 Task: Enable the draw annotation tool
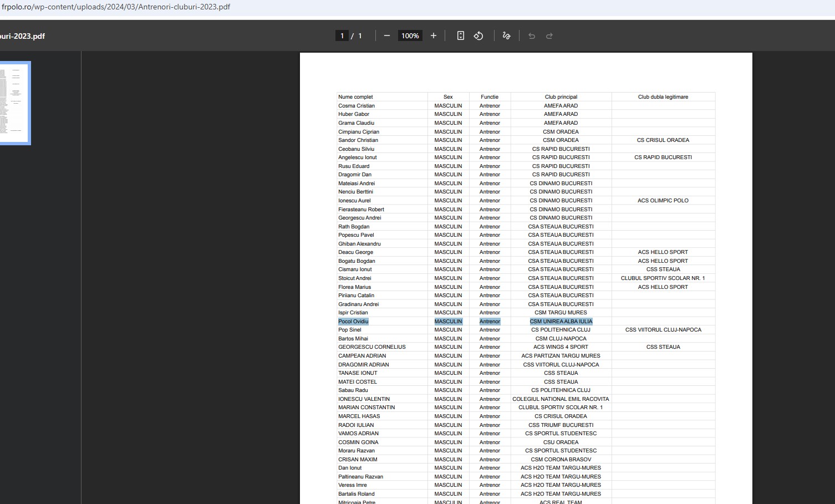(506, 36)
